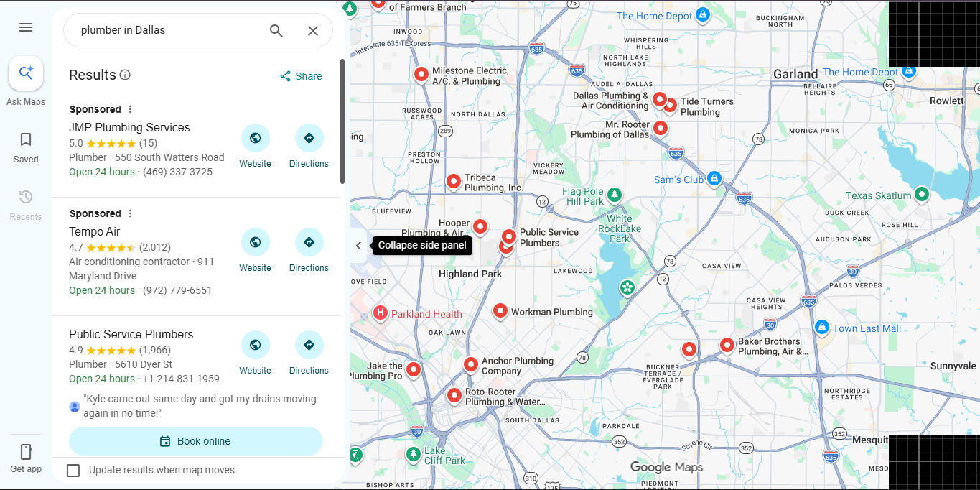Click Flag Pole Hill Park marker

coord(614,195)
